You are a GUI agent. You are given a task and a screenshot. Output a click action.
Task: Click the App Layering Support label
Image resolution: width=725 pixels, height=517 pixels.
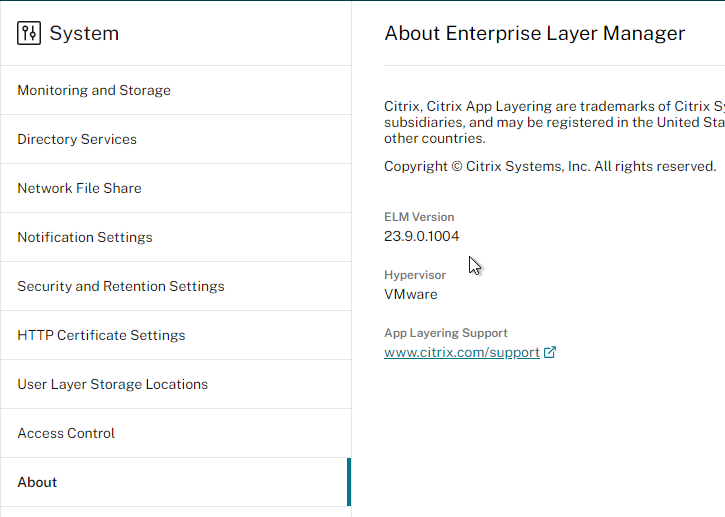[446, 333]
